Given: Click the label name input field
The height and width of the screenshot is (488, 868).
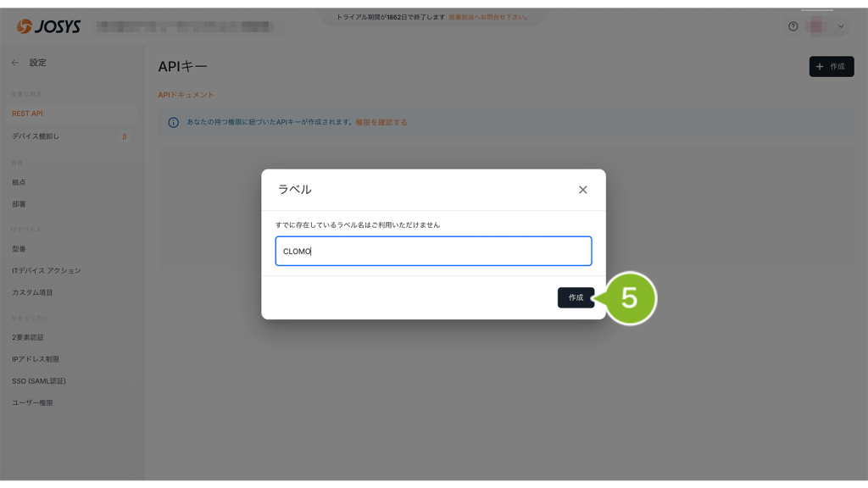Looking at the screenshot, I should point(433,252).
